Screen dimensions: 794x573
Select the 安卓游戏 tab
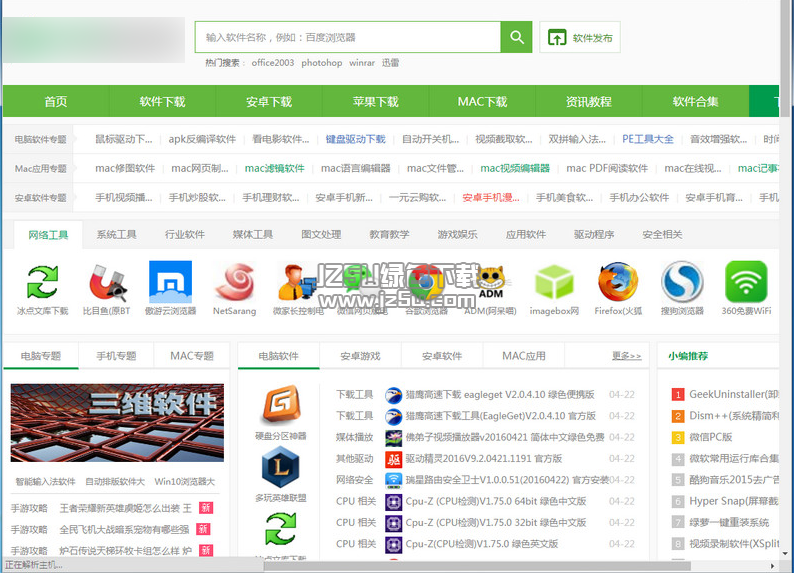360,356
